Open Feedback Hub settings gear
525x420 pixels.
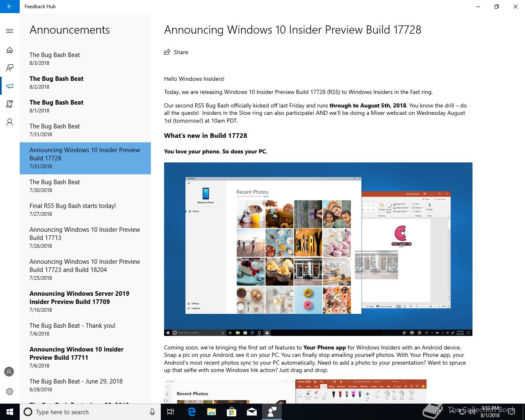click(x=10, y=391)
